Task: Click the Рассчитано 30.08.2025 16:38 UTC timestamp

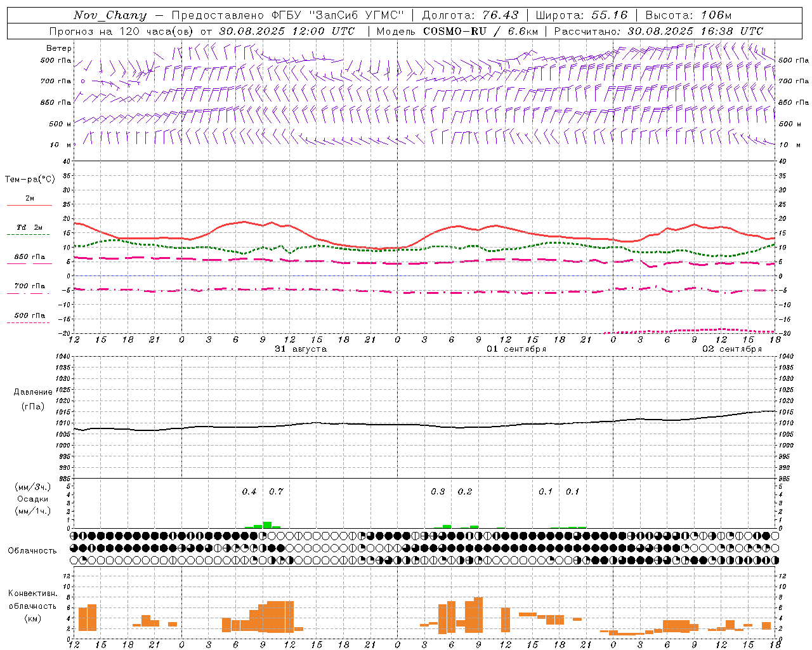Action: coord(658,31)
